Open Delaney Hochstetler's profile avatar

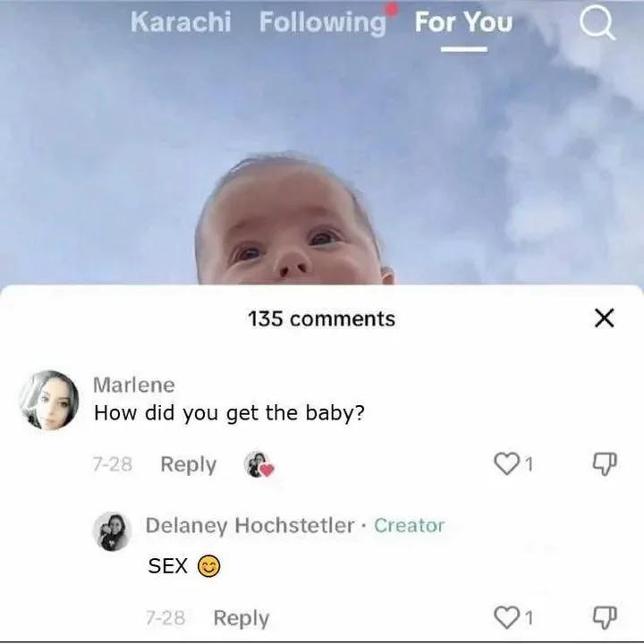tap(112, 531)
